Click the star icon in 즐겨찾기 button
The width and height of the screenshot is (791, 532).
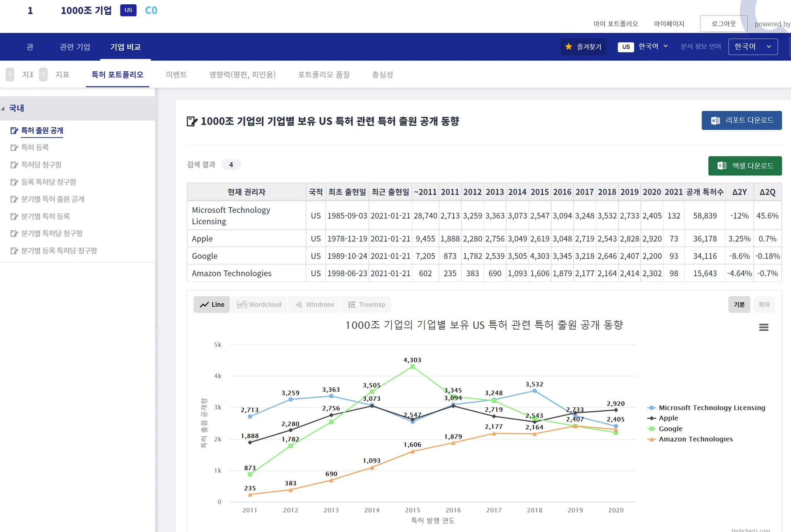569,47
